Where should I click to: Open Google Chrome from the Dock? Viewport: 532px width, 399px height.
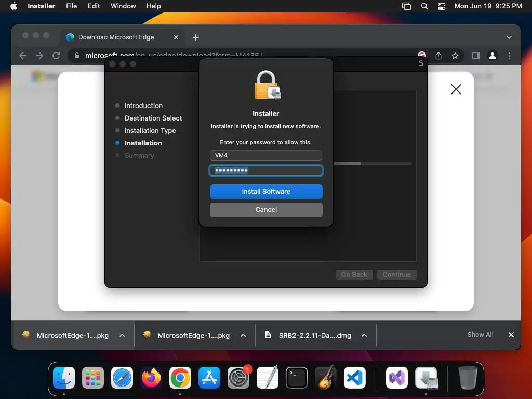pos(180,378)
